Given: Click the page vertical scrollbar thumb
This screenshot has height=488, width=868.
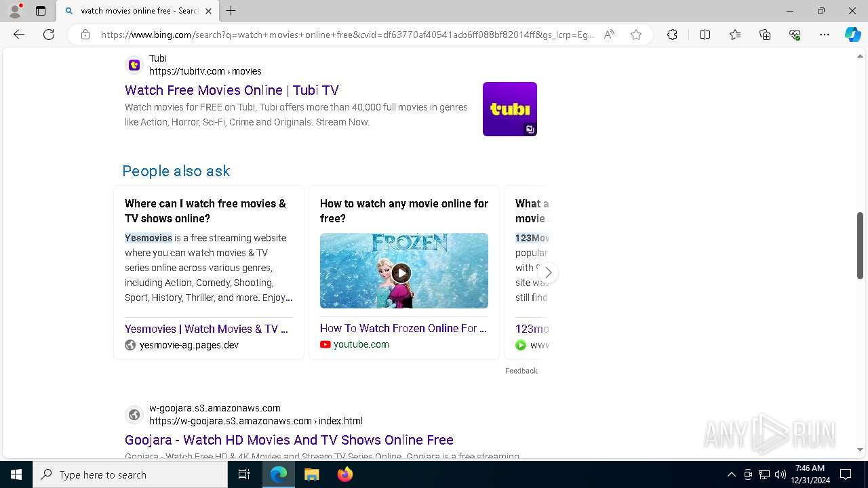Looking at the screenshot, I should 860,245.
